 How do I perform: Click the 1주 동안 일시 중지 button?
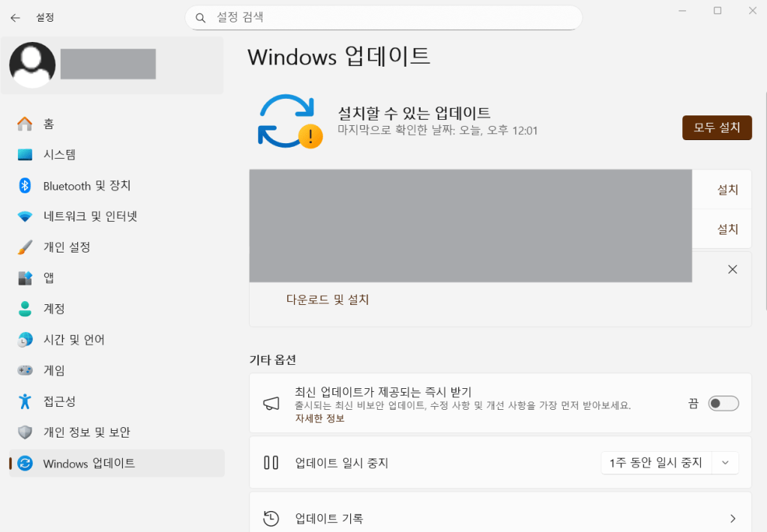(656, 463)
